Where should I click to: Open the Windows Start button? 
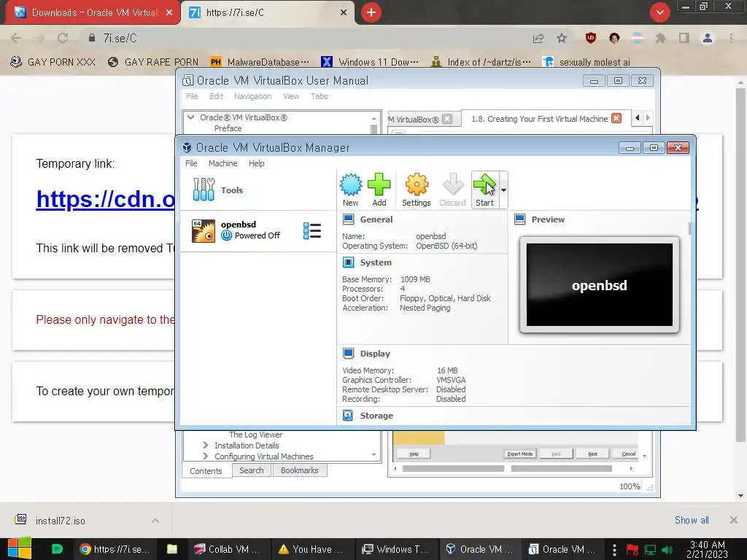pyautogui.click(x=20, y=548)
